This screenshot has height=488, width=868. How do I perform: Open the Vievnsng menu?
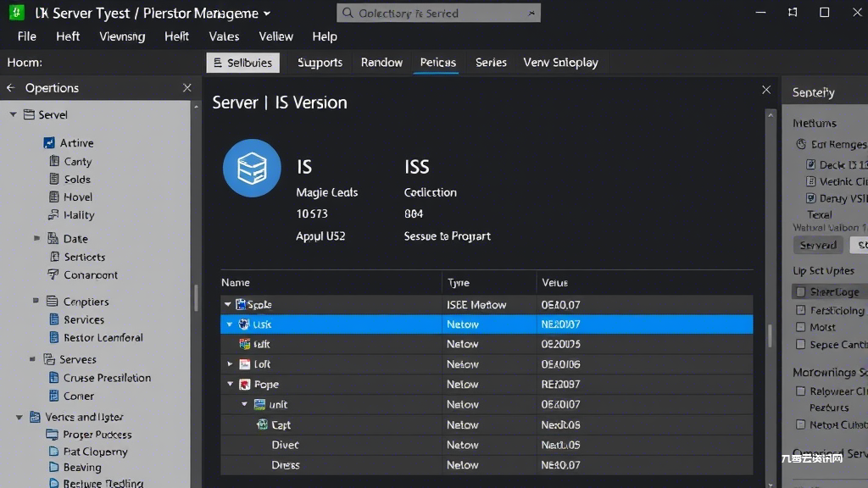pyautogui.click(x=122, y=36)
